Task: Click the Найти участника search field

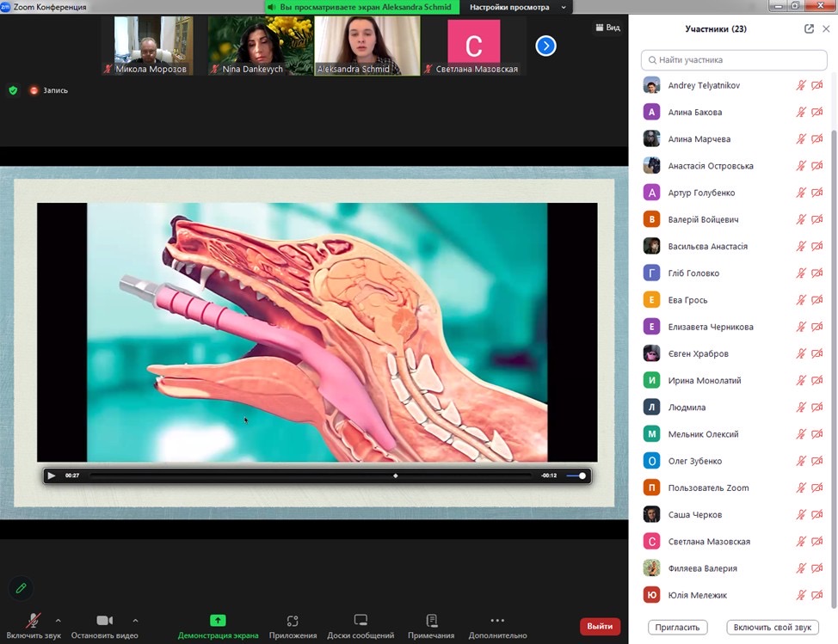Action: tap(736, 60)
